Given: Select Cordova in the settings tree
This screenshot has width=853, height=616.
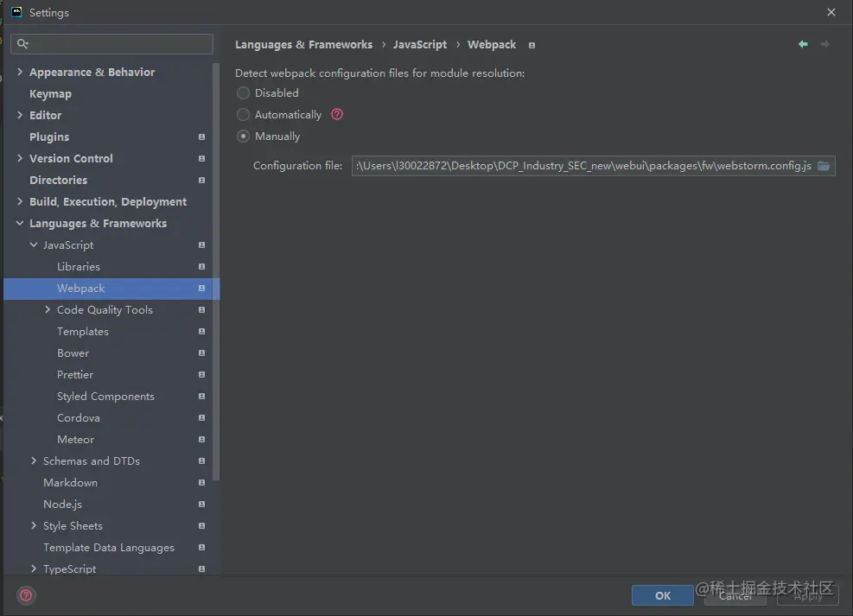Looking at the screenshot, I should 79,418.
